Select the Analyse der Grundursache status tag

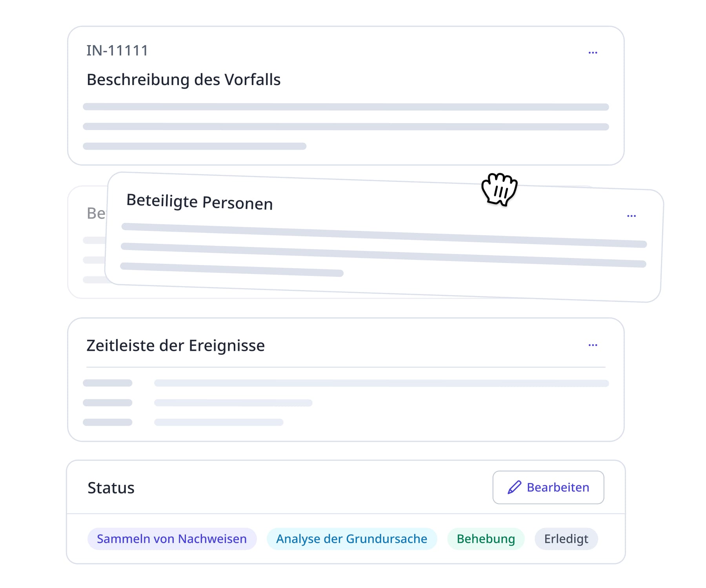pyautogui.click(x=351, y=539)
